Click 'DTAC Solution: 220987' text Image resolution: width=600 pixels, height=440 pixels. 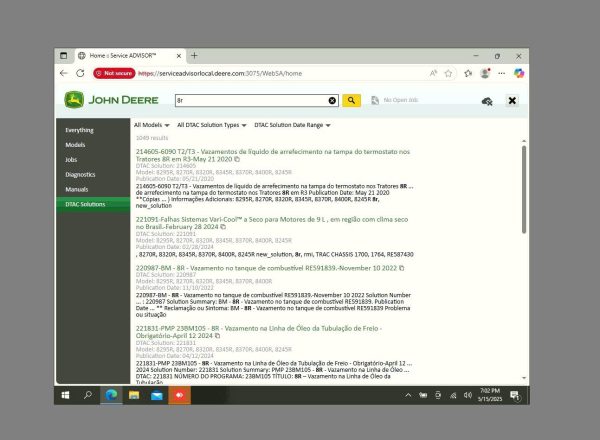166,274
